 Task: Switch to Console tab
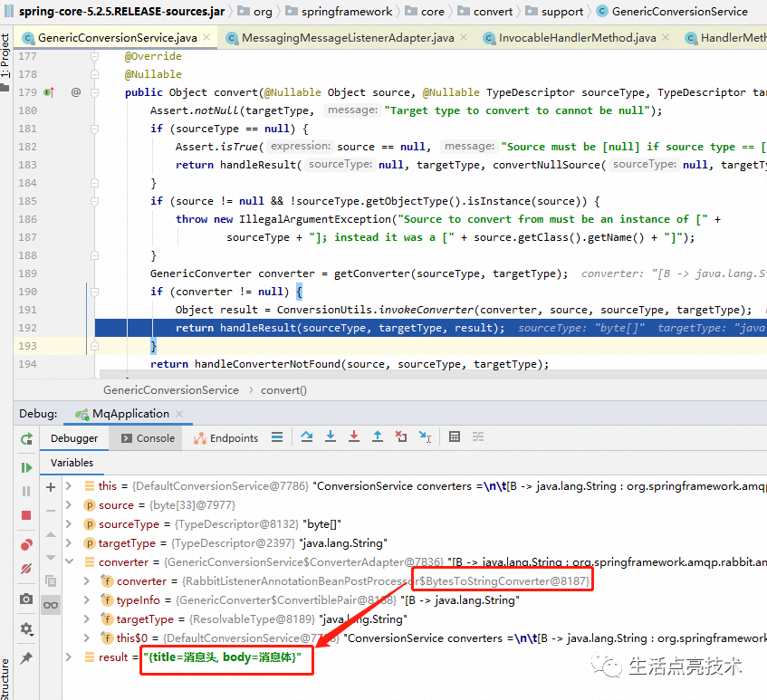tap(148, 438)
